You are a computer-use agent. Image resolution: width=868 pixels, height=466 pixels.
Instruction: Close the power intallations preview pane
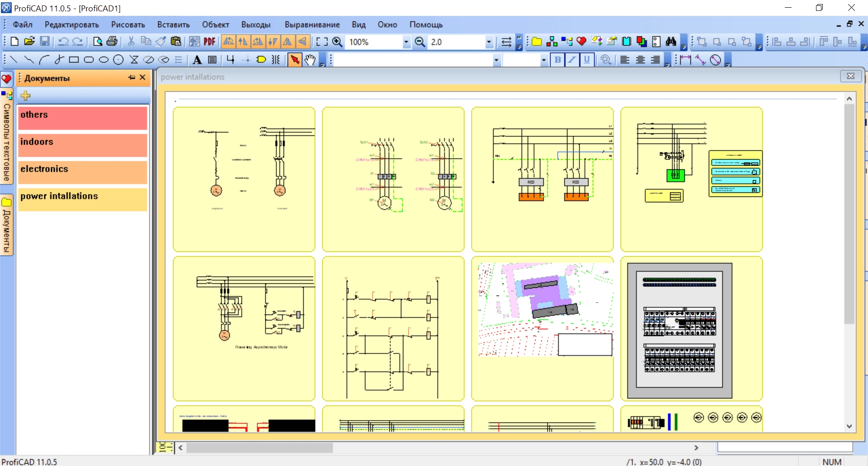[x=850, y=76]
